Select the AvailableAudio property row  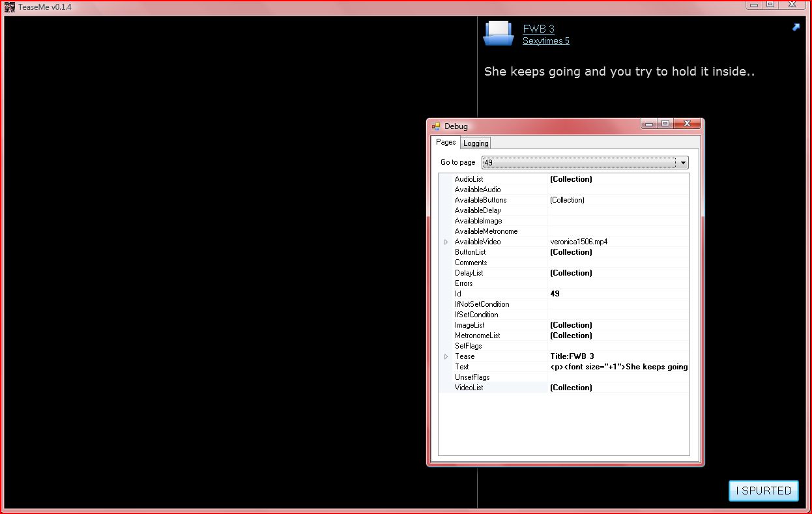point(564,190)
